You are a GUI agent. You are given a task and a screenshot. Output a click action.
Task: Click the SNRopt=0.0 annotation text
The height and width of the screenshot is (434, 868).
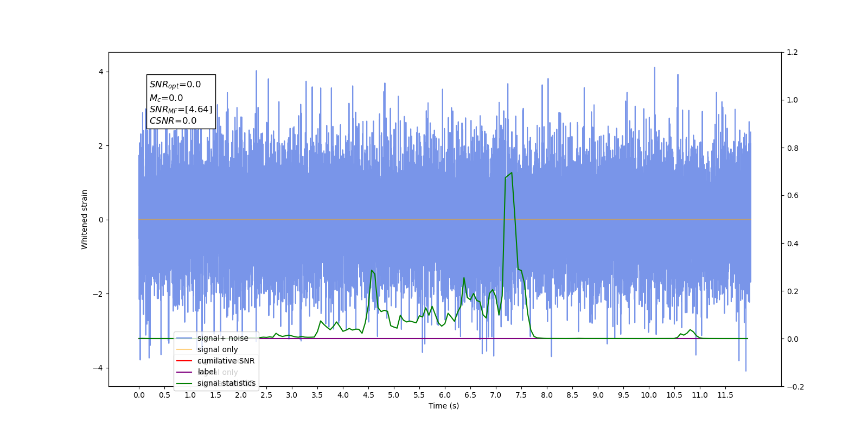175,85
